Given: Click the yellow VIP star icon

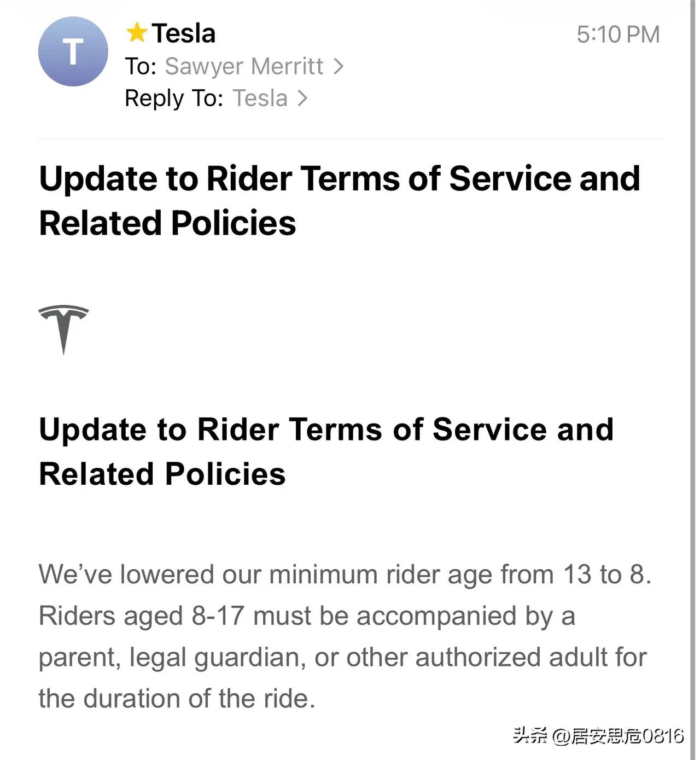Looking at the screenshot, I should [137, 33].
